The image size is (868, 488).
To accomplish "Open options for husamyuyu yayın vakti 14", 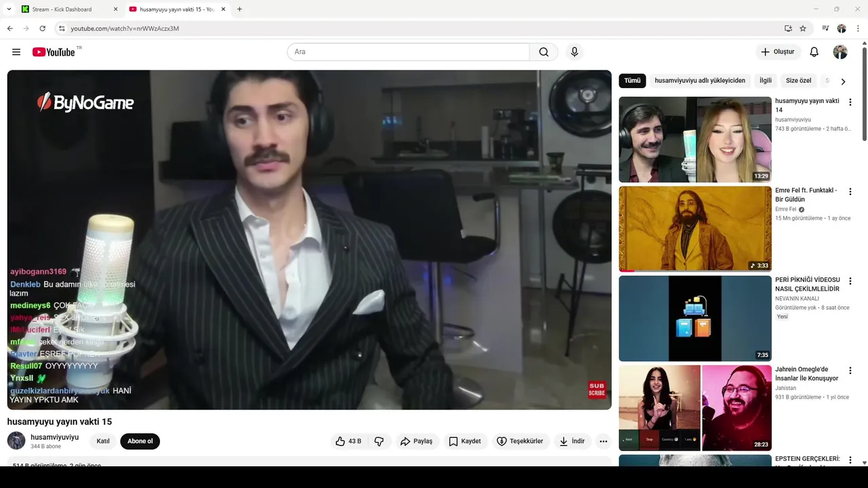I will pyautogui.click(x=850, y=102).
